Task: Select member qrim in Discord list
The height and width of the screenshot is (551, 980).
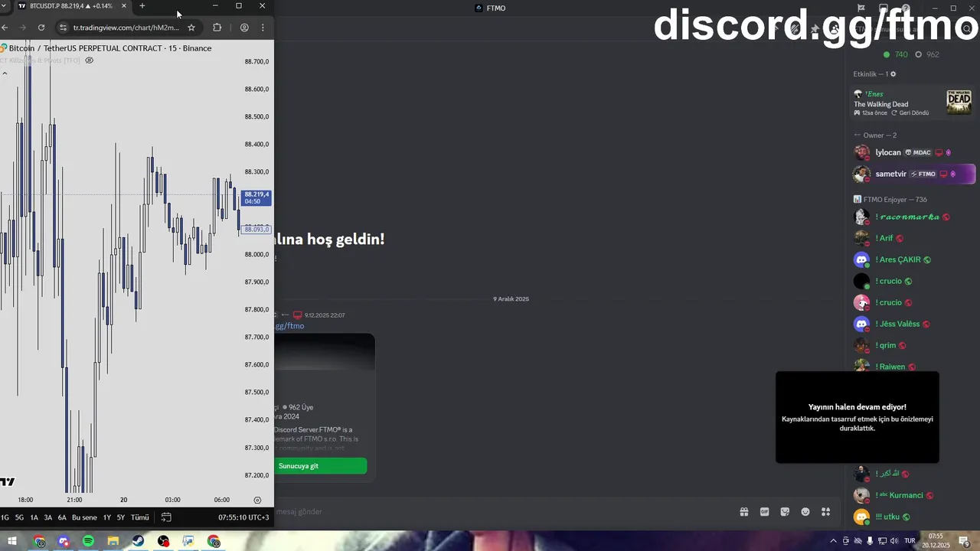Action: pos(913,345)
